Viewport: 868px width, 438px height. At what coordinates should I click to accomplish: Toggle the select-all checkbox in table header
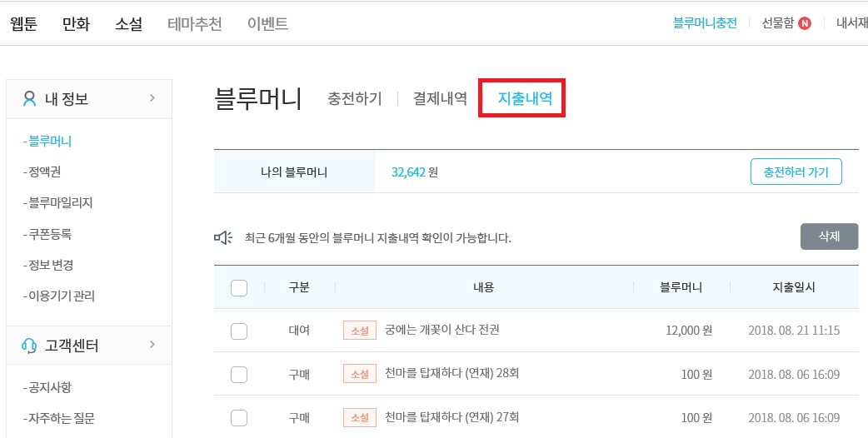click(x=238, y=287)
